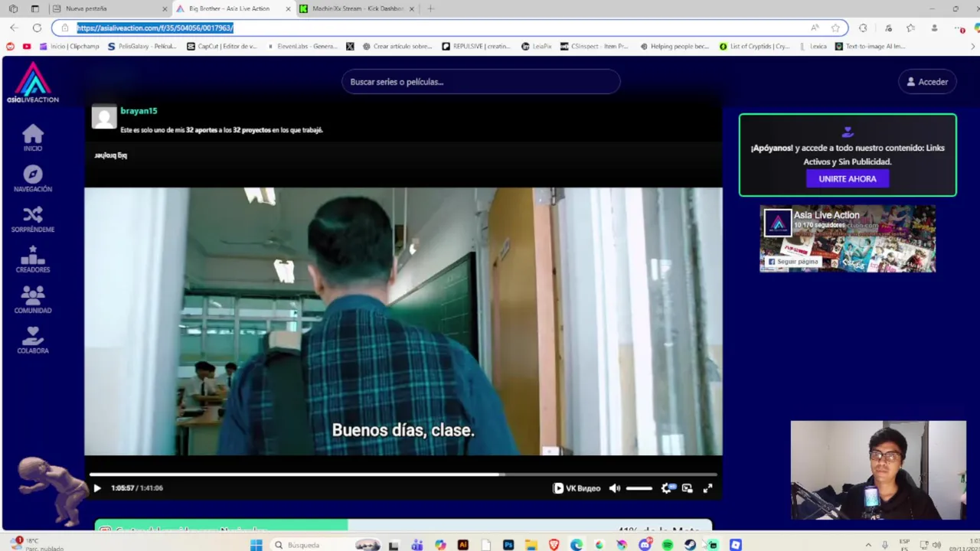Open Adobe Illustrator from taskbar
This screenshot has height=551, width=980.
pyautogui.click(x=463, y=545)
